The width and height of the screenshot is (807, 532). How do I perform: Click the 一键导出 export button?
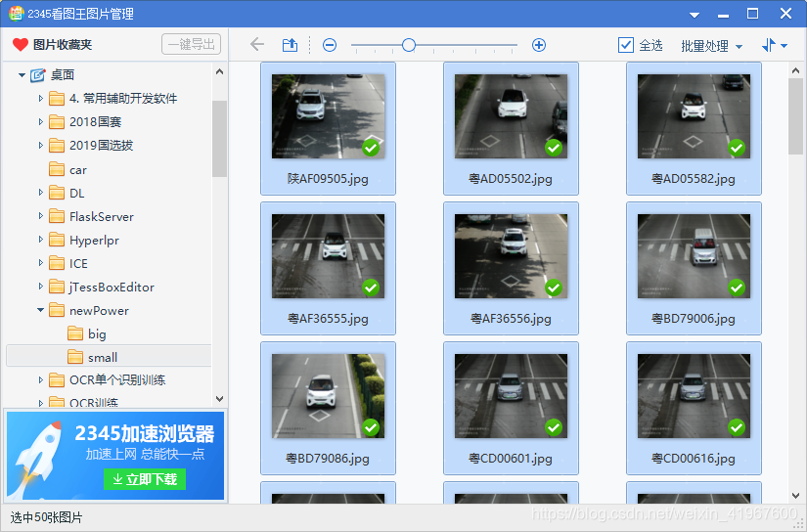click(191, 44)
